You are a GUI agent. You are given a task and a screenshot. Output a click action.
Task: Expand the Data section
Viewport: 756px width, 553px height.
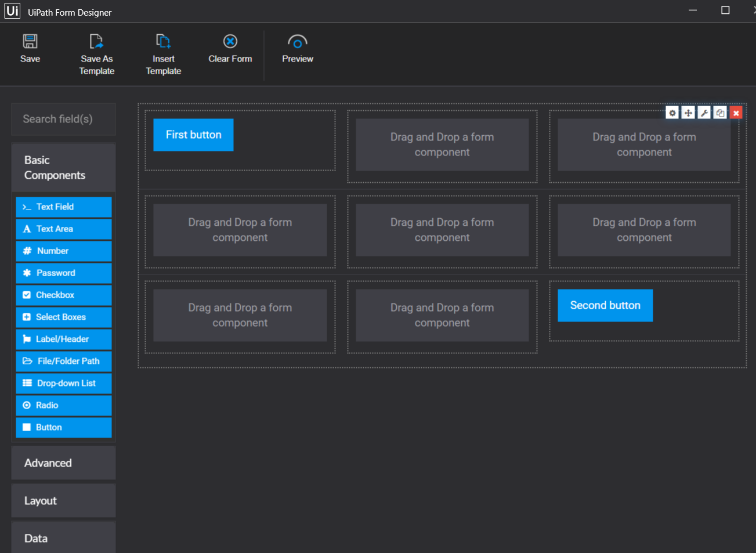(x=63, y=538)
